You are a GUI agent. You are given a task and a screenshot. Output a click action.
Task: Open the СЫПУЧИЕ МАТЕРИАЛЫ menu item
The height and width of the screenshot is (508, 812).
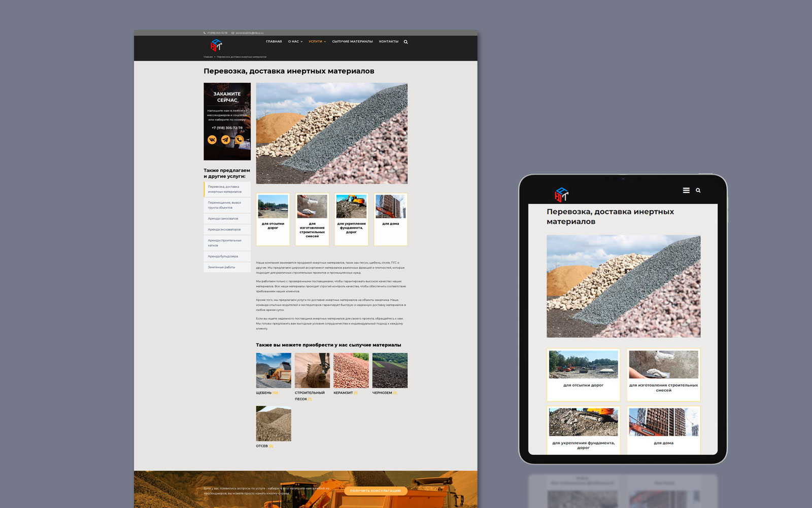pos(352,42)
